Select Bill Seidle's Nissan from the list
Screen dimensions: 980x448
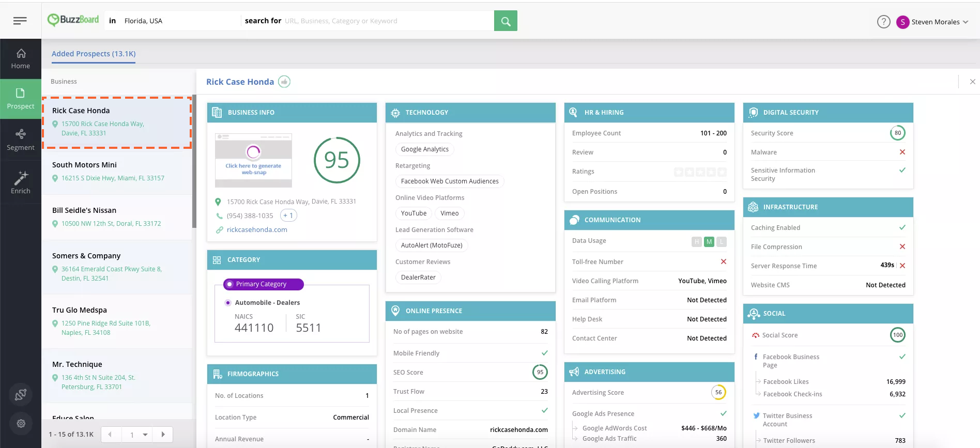coord(117,217)
